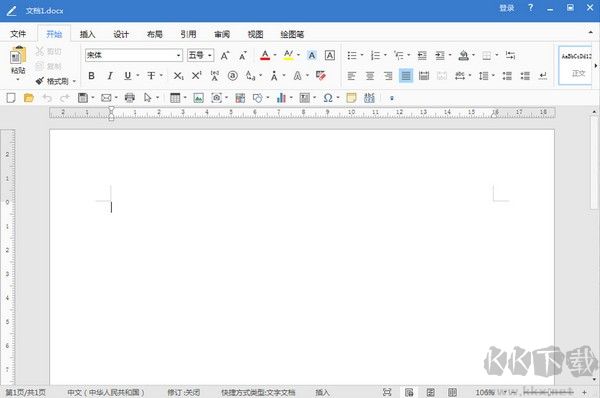Align text to the right
The image size is (600, 398).
point(388,76)
